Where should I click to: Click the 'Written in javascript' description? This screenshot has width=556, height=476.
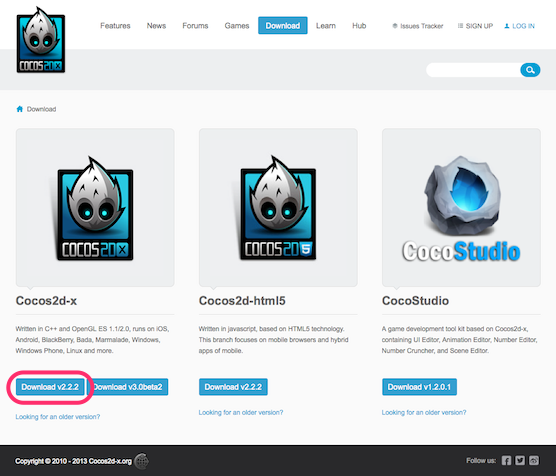[x=273, y=340]
